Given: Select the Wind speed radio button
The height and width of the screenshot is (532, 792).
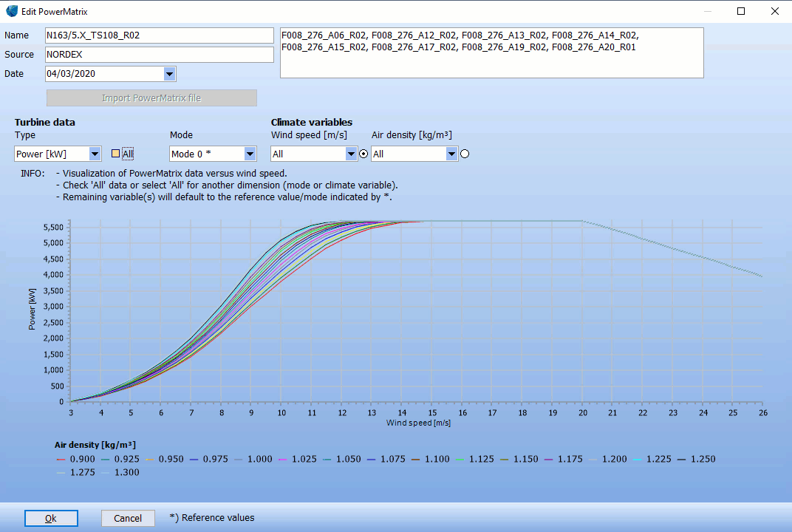Looking at the screenshot, I should (x=363, y=154).
